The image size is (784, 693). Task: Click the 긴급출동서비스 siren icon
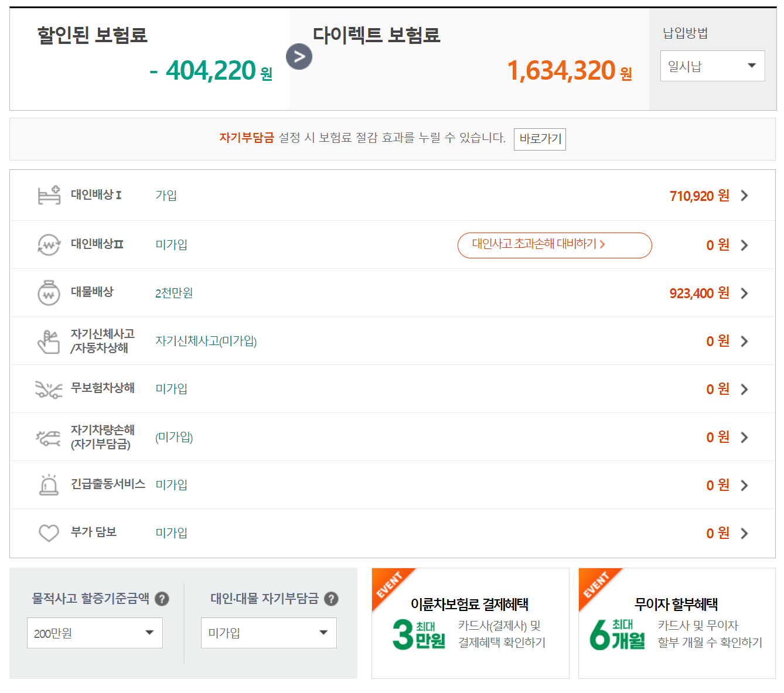(x=49, y=484)
